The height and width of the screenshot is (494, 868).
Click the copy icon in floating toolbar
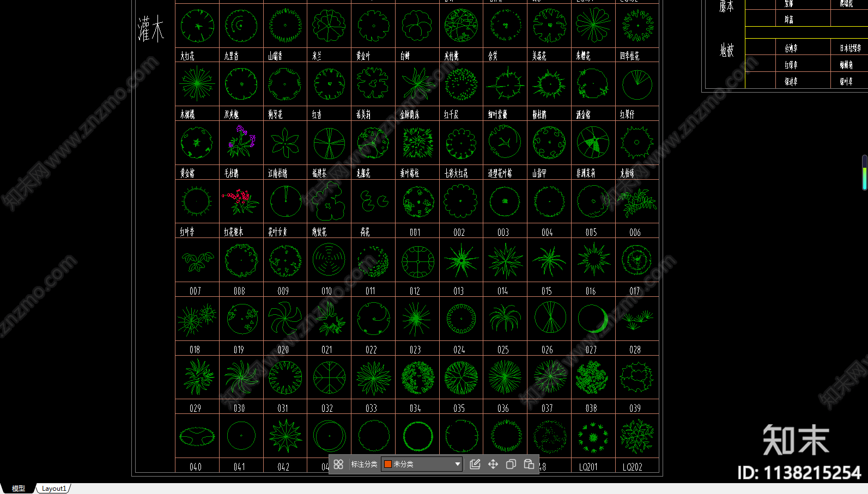(511, 464)
